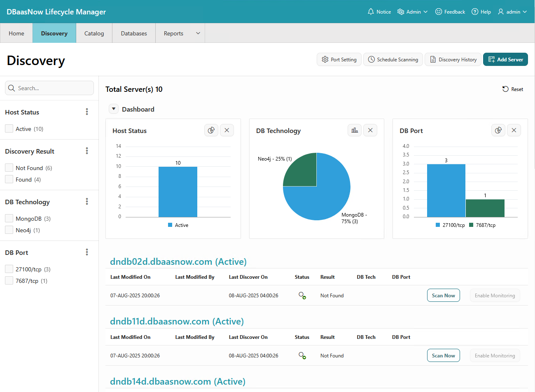Enable the 7687/tcp port filter
This screenshot has height=392, width=535.
click(x=9, y=281)
